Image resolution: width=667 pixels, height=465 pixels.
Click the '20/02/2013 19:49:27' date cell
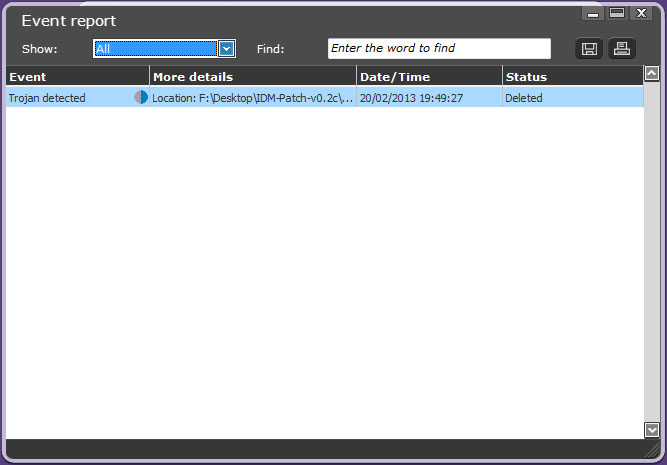(x=429, y=98)
